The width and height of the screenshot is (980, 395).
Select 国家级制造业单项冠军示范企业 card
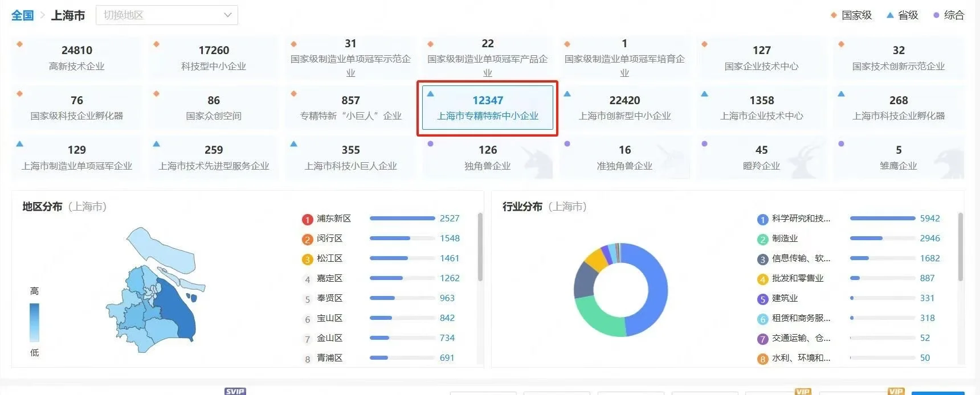(351, 57)
